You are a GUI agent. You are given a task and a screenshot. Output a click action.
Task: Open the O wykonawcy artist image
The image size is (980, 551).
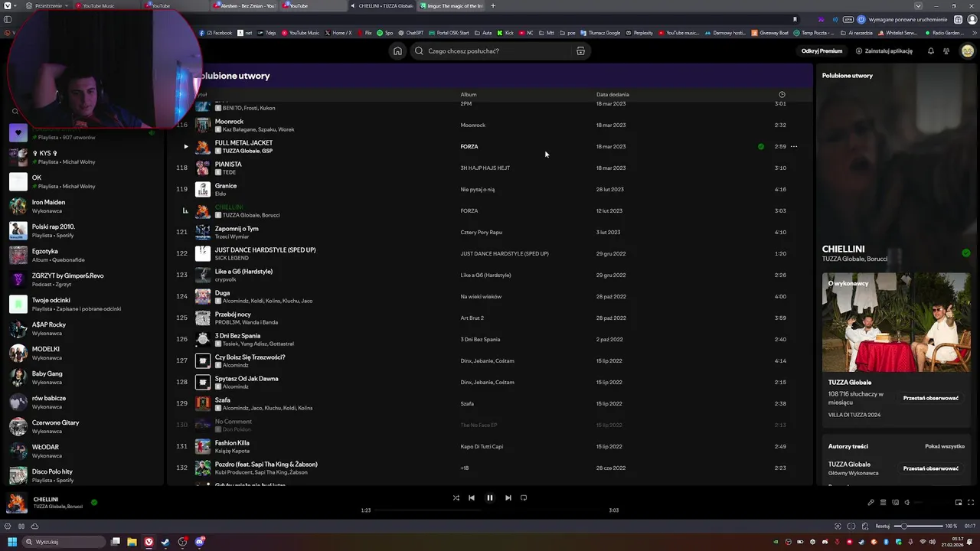896,322
